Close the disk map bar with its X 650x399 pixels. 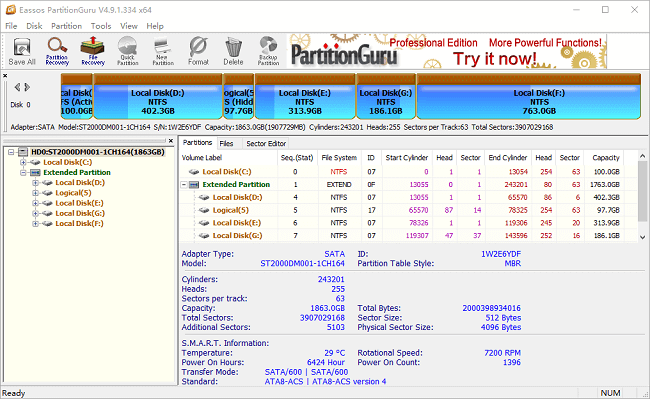click(5, 76)
